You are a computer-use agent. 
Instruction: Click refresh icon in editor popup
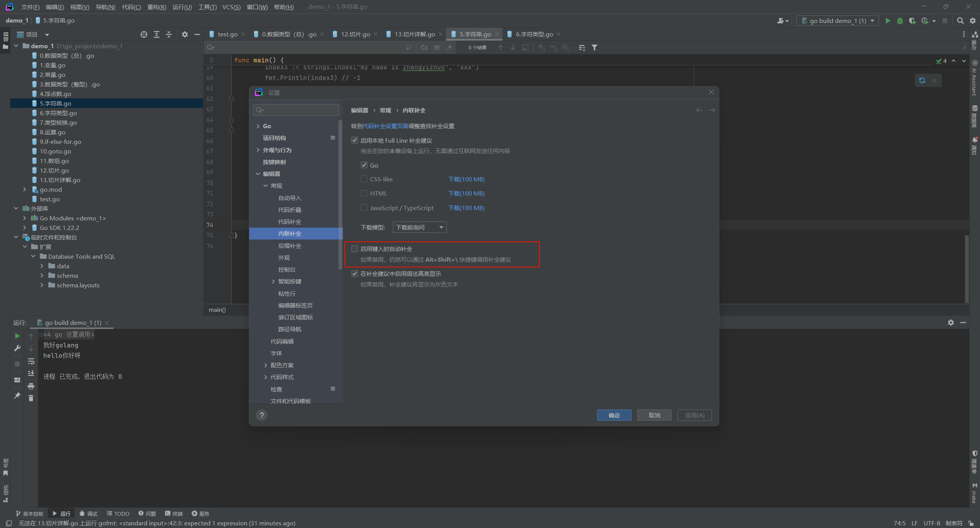tap(922, 80)
